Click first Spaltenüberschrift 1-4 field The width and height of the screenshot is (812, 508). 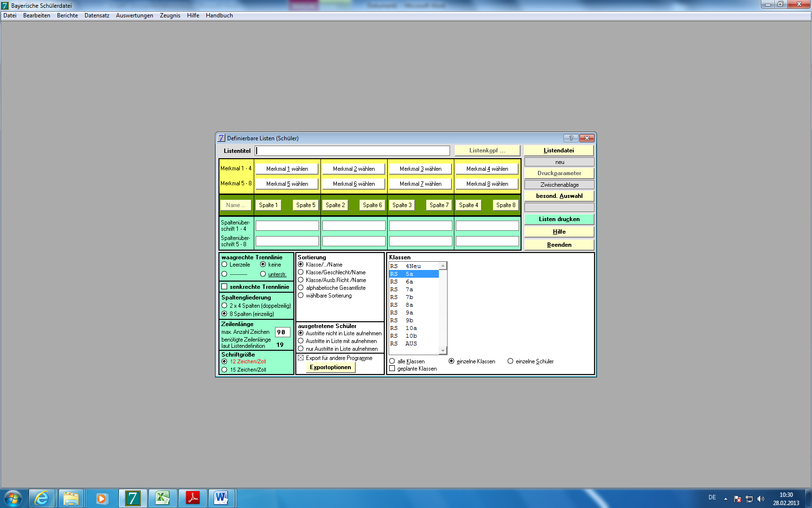[287, 226]
